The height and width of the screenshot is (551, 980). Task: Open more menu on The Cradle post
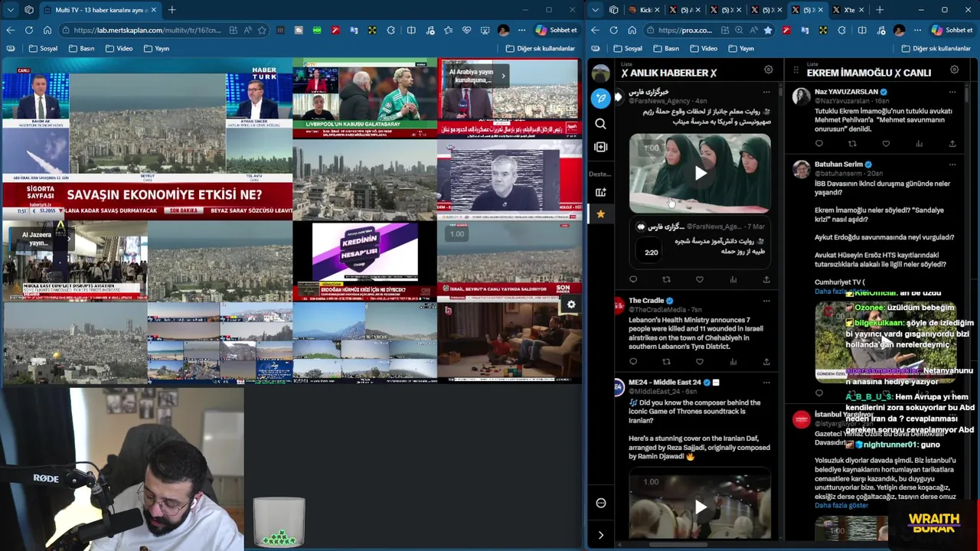click(766, 301)
